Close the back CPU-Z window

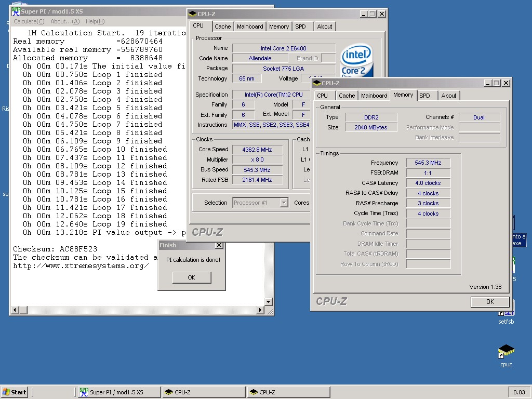click(x=382, y=14)
